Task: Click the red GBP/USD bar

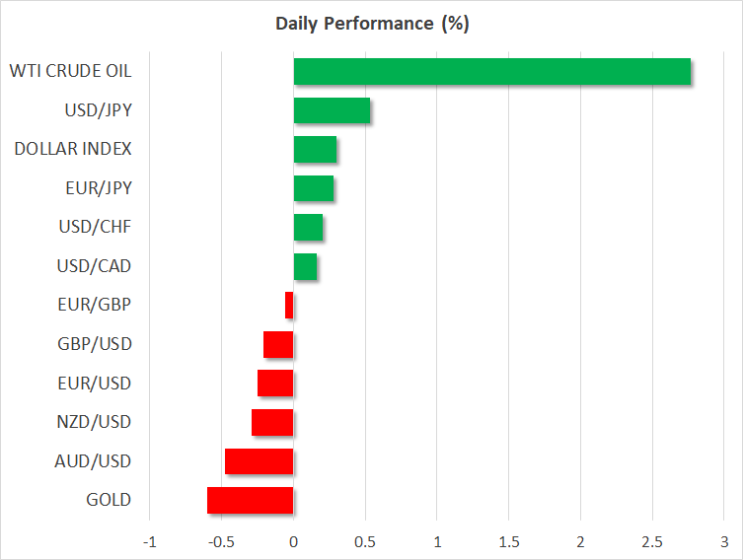Action: click(278, 344)
